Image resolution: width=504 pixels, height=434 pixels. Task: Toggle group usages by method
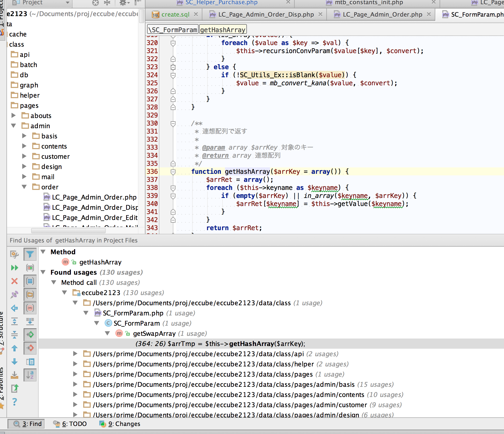(x=30, y=308)
